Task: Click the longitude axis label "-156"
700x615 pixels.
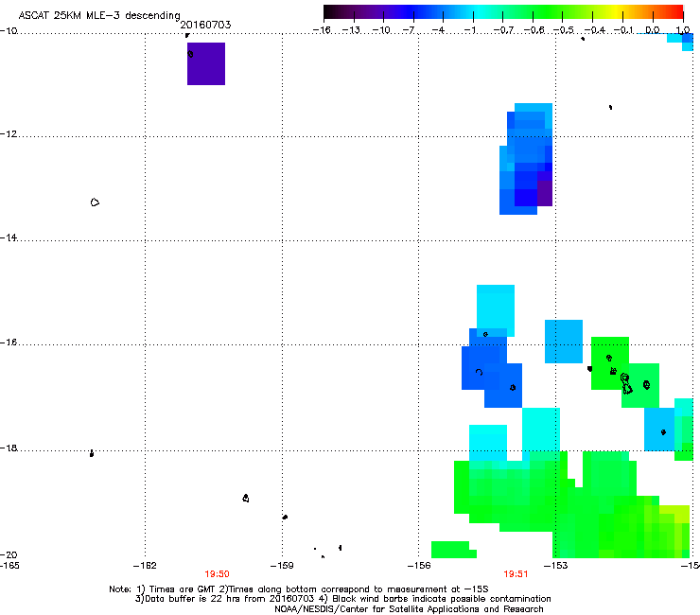Action: click(419, 566)
